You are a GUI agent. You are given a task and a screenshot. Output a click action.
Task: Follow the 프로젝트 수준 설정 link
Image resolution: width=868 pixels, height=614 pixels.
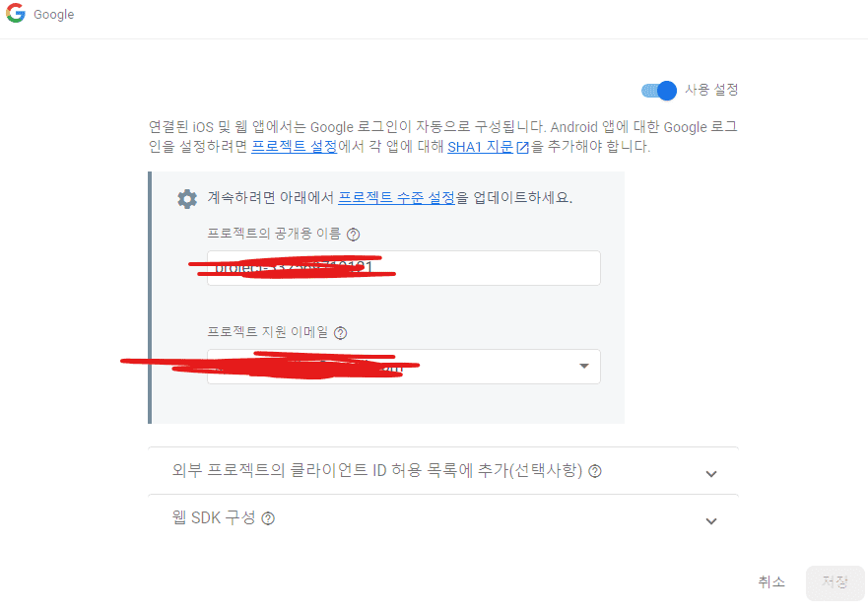tap(396, 198)
